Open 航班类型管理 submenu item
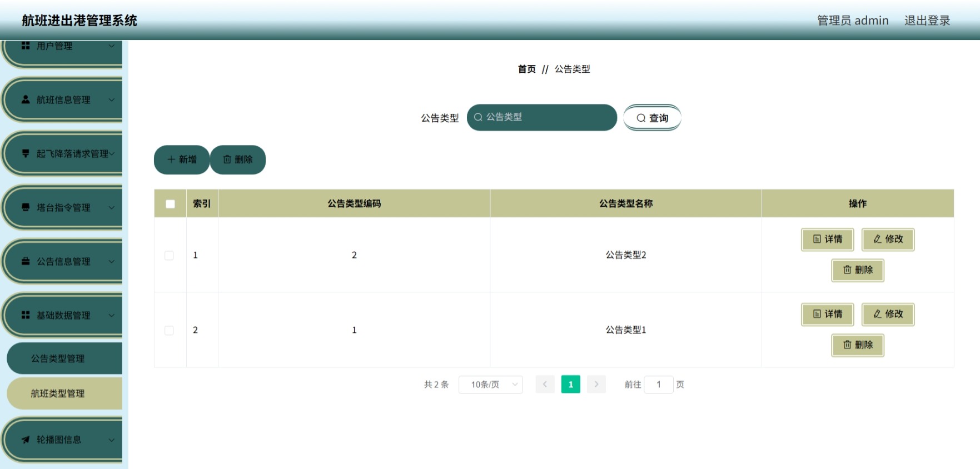Image resolution: width=980 pixels, height=469 pixels. (x=64, y=393)
